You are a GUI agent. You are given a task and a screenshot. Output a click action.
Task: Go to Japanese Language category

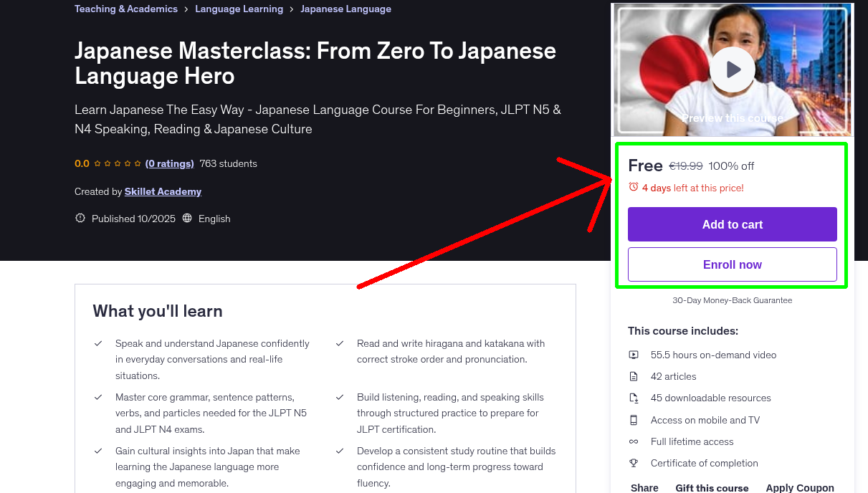coord(345,9)
